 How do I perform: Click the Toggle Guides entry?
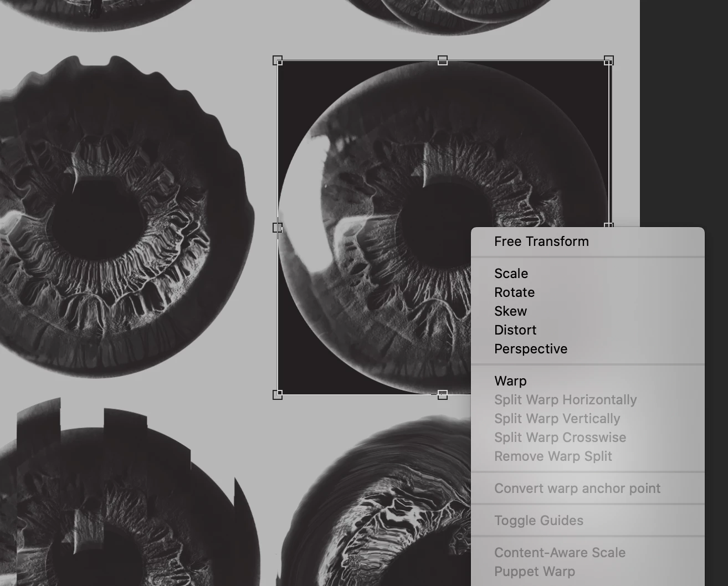point(587,521)
